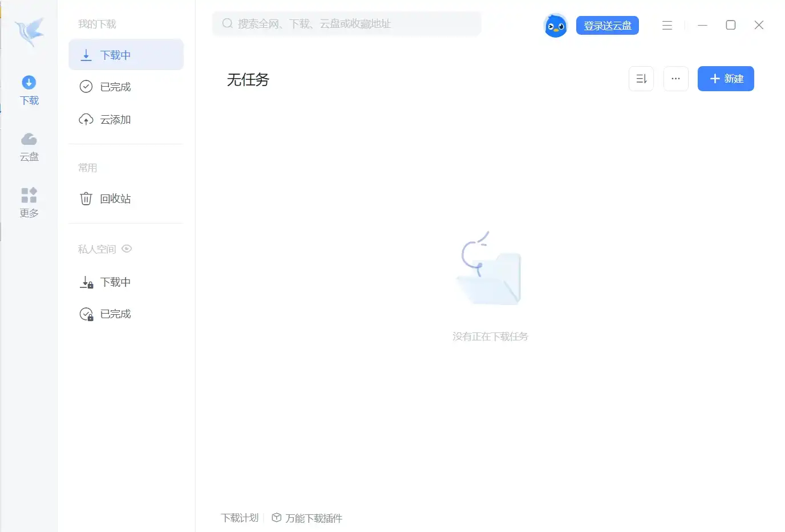Click the cube icon beside 万能下载插件
Image resolution: width=785 pixels, height=532 pixels.
tap(277, 518)
